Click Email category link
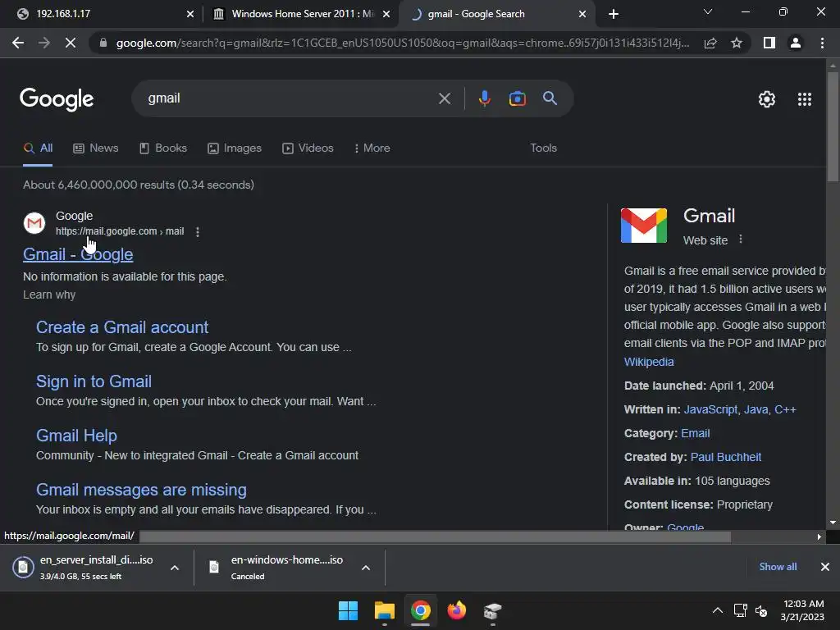The image size is (840, 630). pyautogui.click(x=696, y=433)
